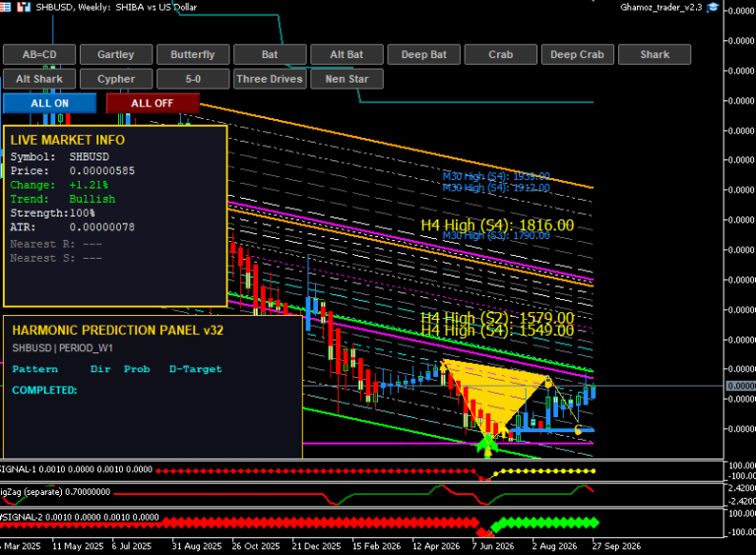756x555 pixels.
Task: Click the H4 High (S4): 1816.00 label
Action: tap(497, 225)
